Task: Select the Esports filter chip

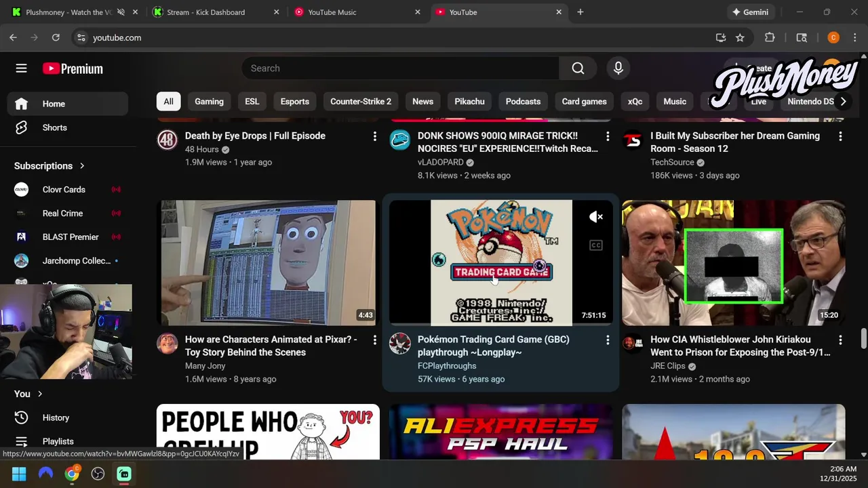Action: 294,102
